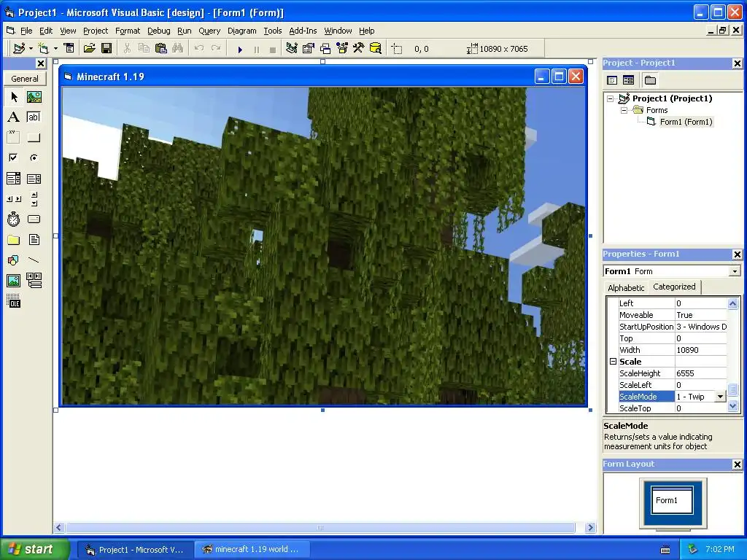Click the Windows start button
The width and height of the screenshot is (747, 560).
coord(35,549)
